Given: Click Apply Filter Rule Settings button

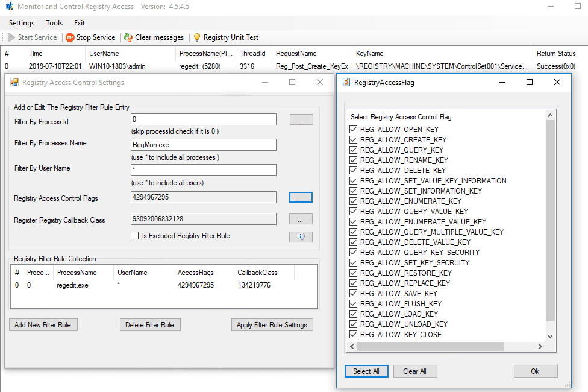Looking at the screenshot, I should point(272,325).
